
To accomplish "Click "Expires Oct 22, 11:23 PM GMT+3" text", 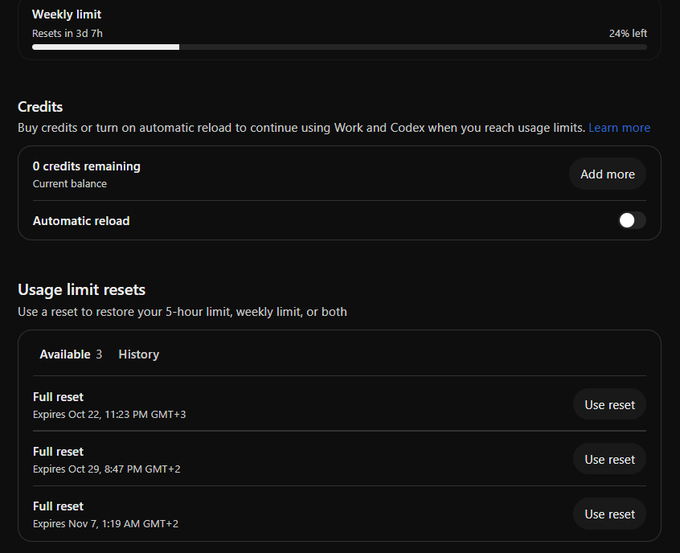I will point(109,414).
